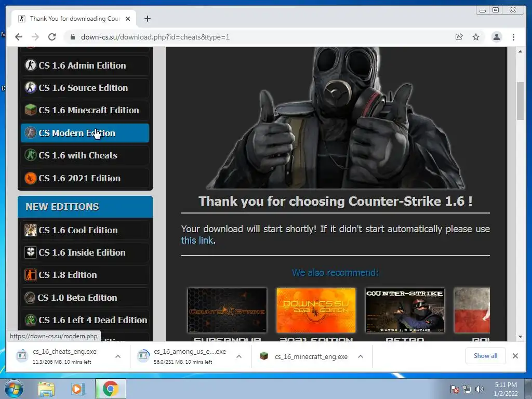Click 'this link' to start download manually
The width and height of the screenshot is (532, 399).
pos(197,241)
